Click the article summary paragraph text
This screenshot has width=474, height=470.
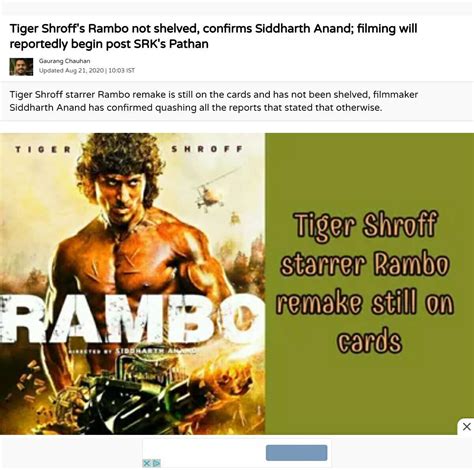click(x=213, y=101)
